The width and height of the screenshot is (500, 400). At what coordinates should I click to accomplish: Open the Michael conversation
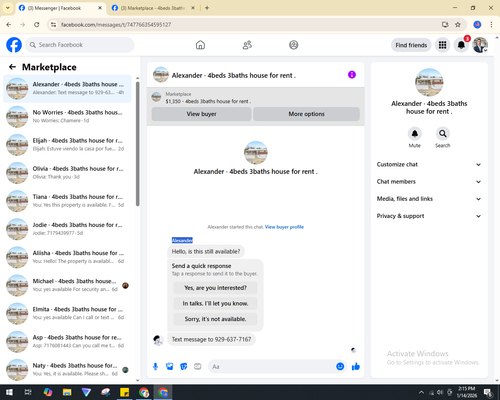[67, 285]
